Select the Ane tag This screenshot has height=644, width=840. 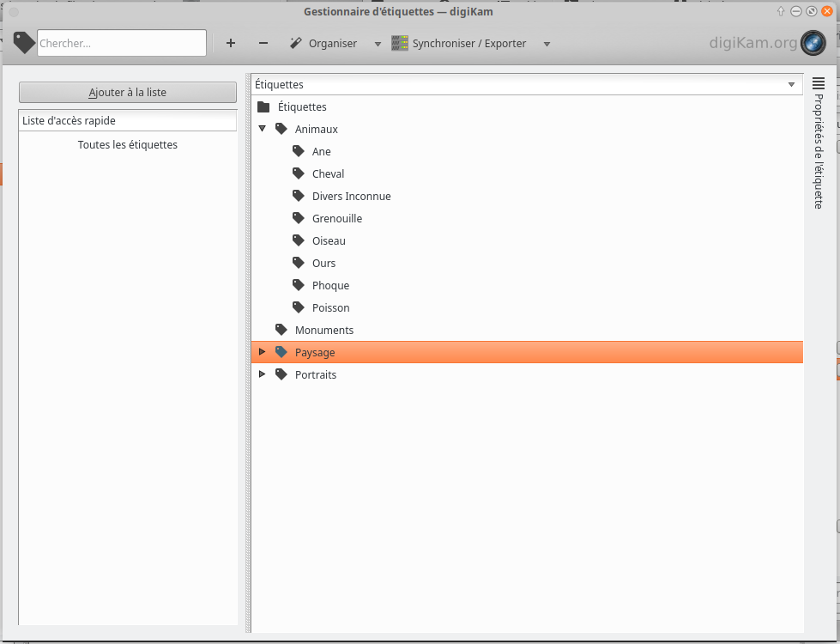(x=322, y=152)
